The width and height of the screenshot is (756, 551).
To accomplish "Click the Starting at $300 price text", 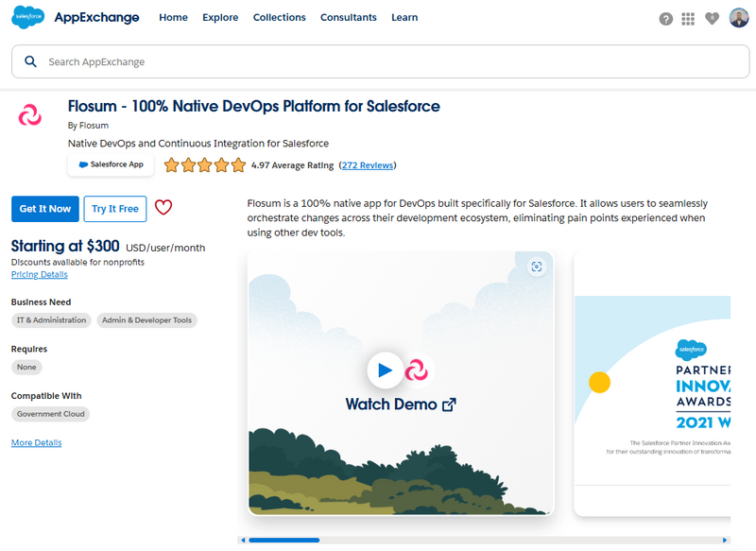I will pos(65,247).
